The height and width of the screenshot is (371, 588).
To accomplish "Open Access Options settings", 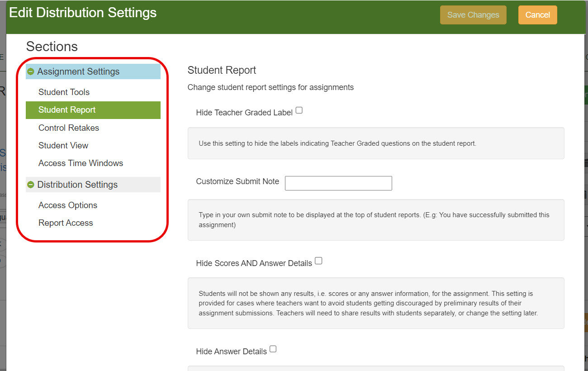I will pyautogui.click(x=68, y=205).
